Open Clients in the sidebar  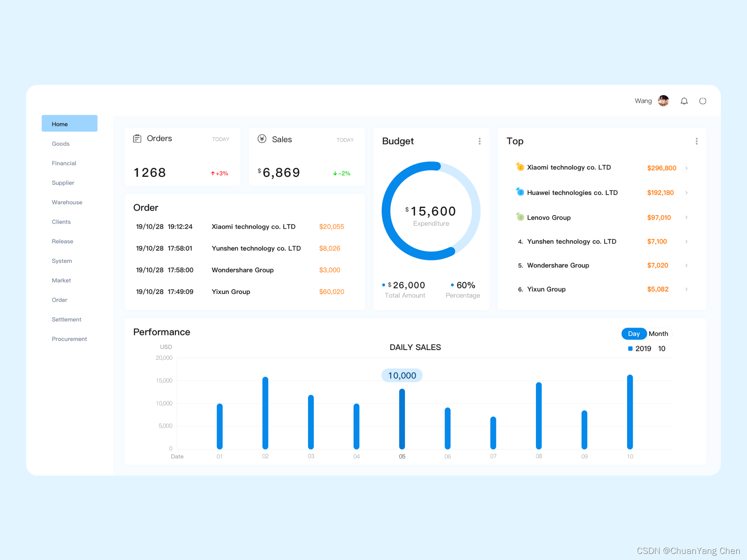[61, 222]
